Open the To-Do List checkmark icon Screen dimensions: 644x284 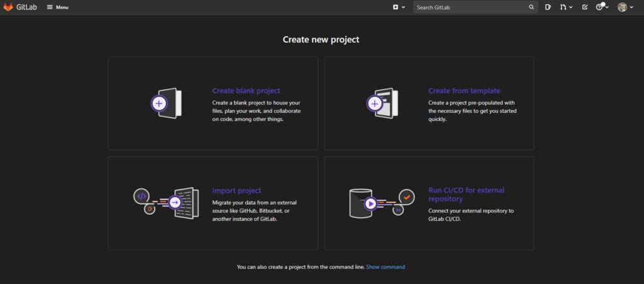(585, 8)
